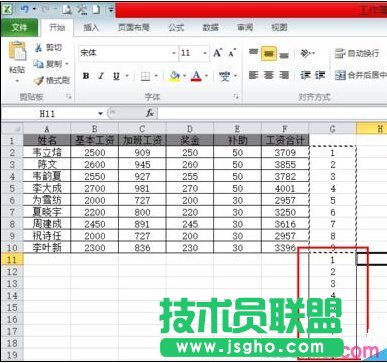Select cell containing 韦立培
Viewport: 387px width, 363px height.
pyautogui.click(x=47, y=152)
